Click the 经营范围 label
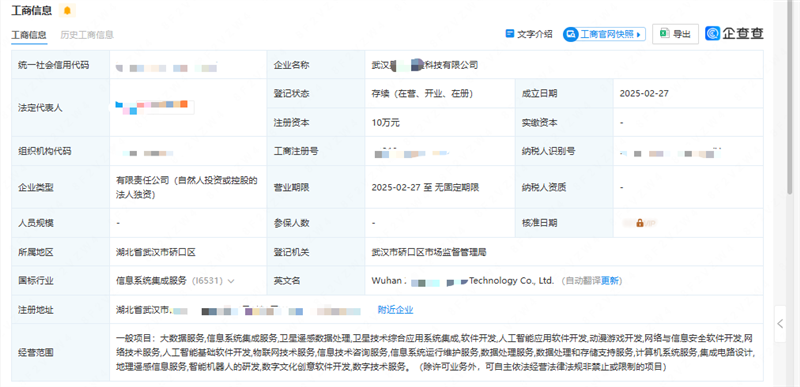 tap(35, 352)
